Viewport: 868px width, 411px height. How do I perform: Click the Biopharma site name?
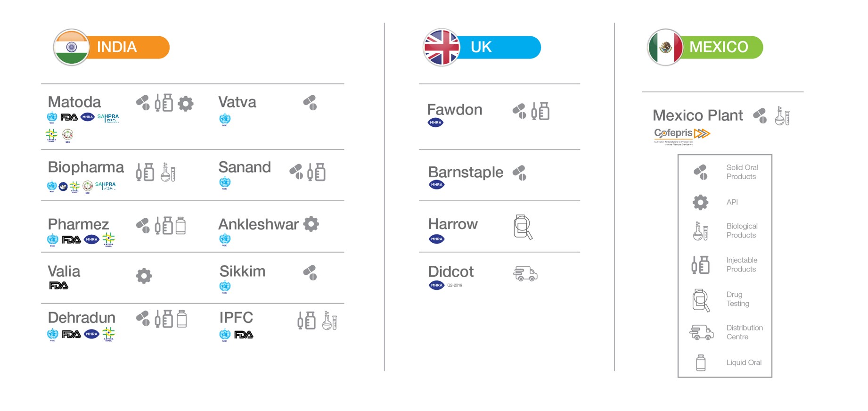(86, 167)
